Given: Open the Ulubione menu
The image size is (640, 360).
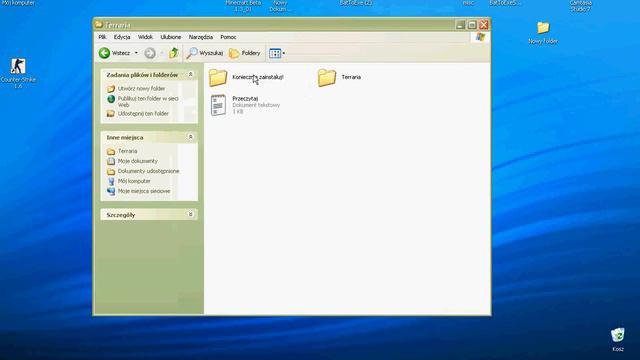Looking at the screenshot, I should (171, 37).
